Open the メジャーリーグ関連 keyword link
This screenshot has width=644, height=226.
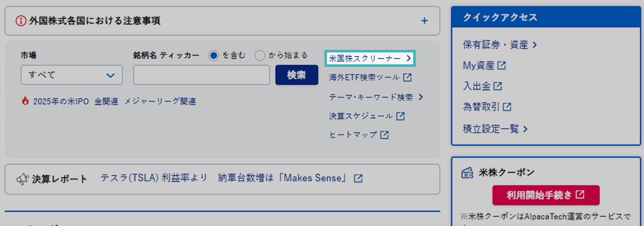[160, 101]
